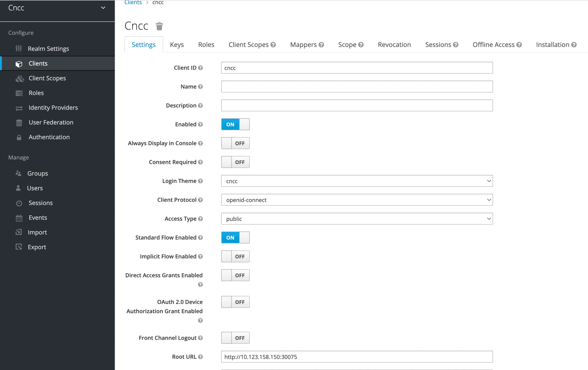Open the Revocation tab
Image resolution: width=588 pixels, height=370 pixels.
pyautogui.click(x=394, y=45)
